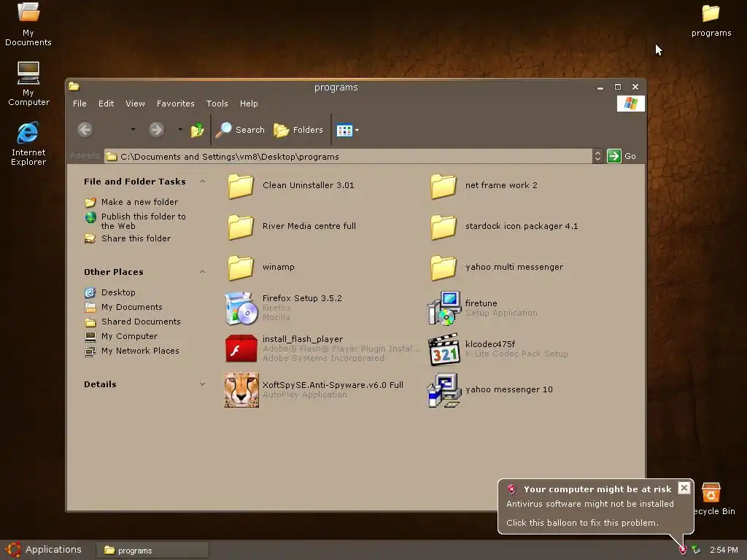Select yahoo messenger 10 installer
747x560 pixels.
491,390
